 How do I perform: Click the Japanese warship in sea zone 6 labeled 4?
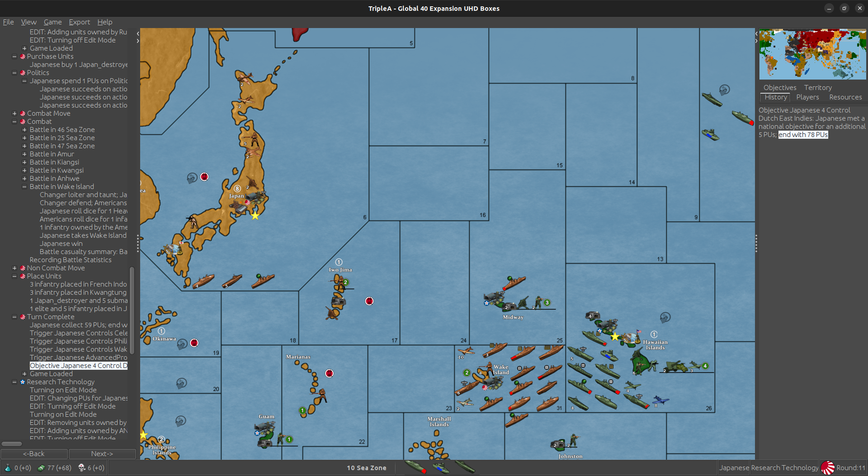[203, 280]
